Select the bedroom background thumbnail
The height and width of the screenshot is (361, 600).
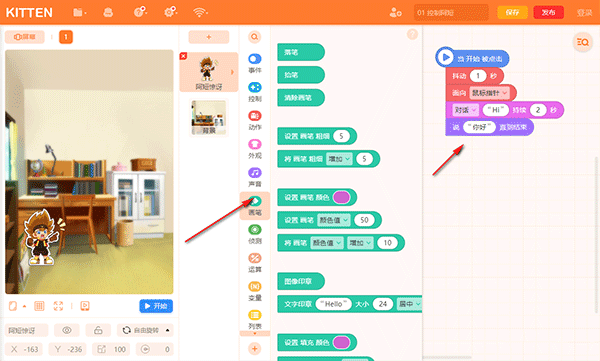tap(209, 118)
